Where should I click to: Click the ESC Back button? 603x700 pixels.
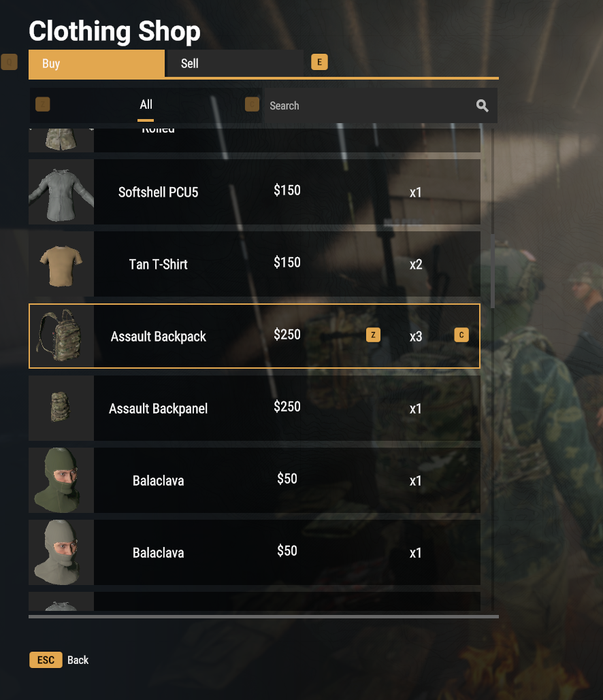(x=59, y=660)
